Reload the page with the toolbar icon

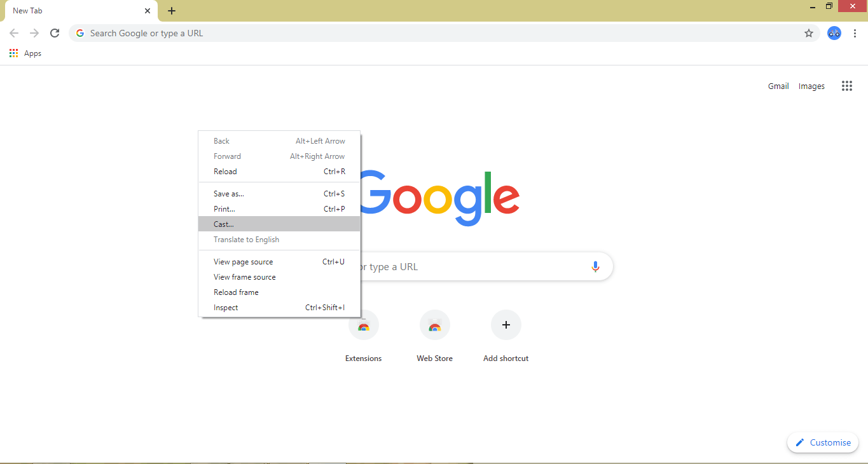55,33
